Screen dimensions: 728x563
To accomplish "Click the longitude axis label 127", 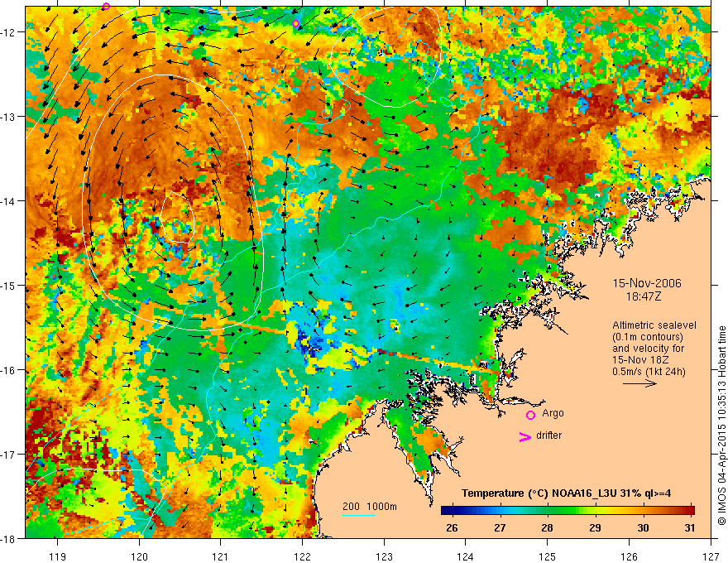I will coord(711,556).
